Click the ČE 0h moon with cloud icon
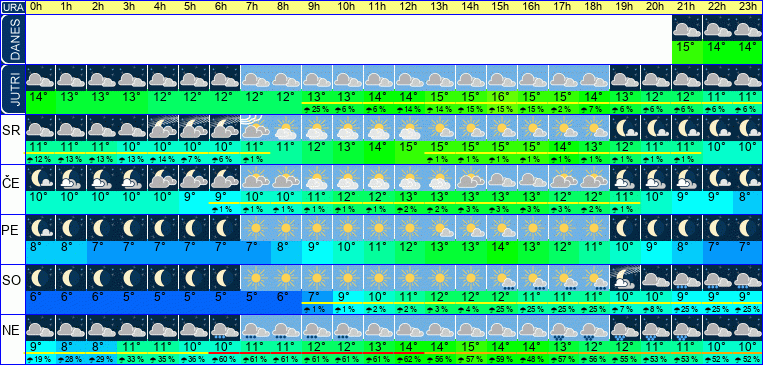This screenshot has height=365, width=763. point(40,178)
